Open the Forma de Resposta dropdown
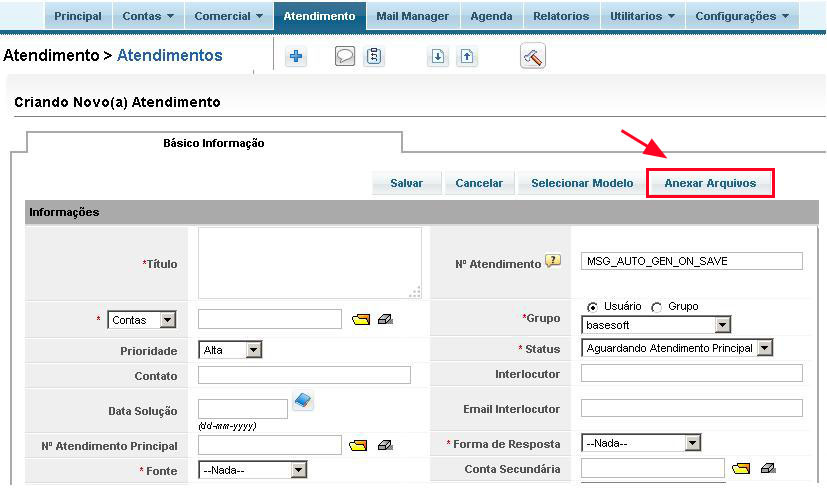The height and width of the screenshot is (489, 827). [x=641, y=443]
